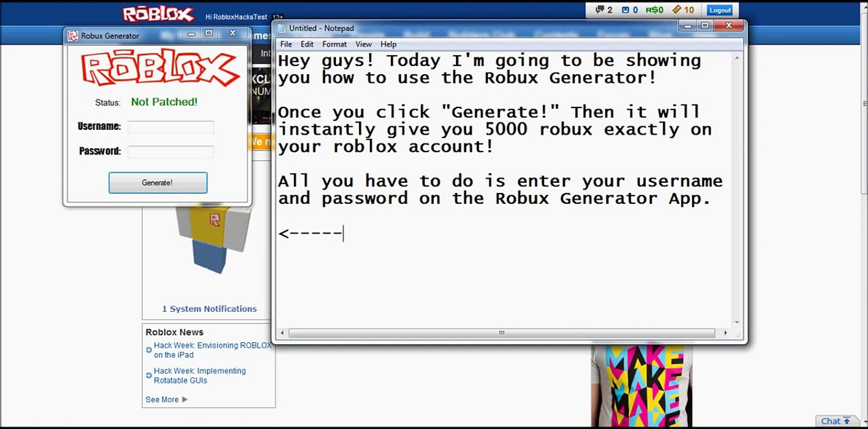Click the Notepad vertical scrollbar
This screenshot has width=868, height=429.
[736, 188]
